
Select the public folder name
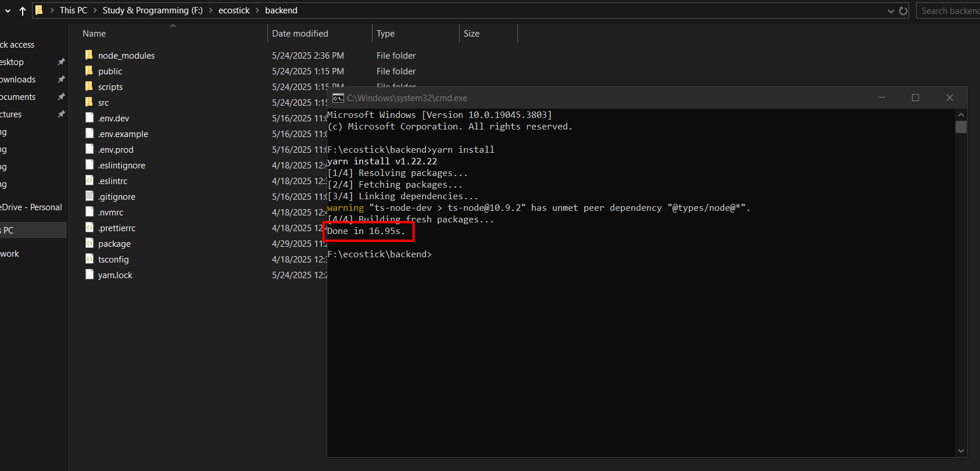pyautogui.click(x=110, y=71)
